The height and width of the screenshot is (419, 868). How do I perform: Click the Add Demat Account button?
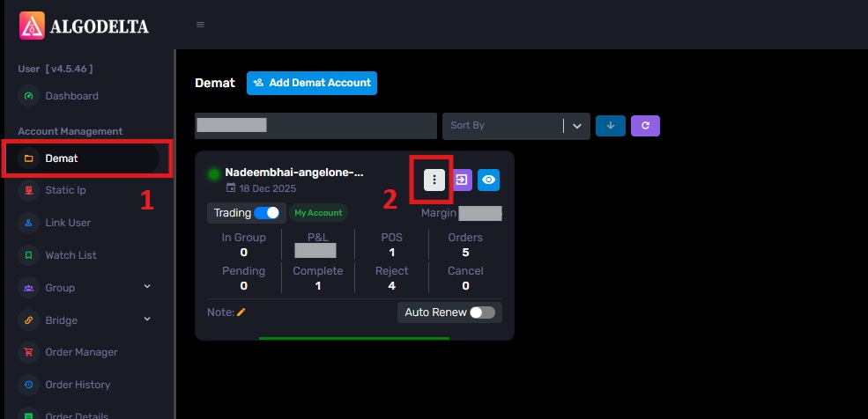coord(312,83)
